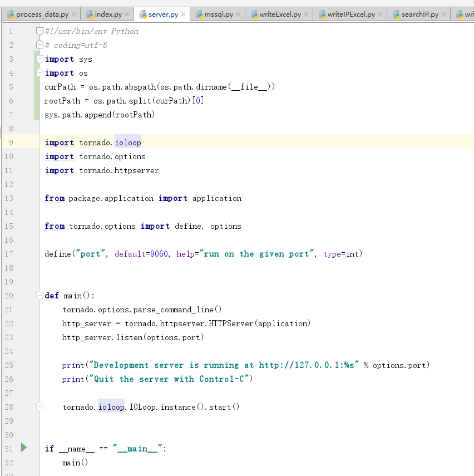This screenshot has width=474, height=476.
Task: Collapse the comment block fold marker at line 1
Action: (39, 31)
